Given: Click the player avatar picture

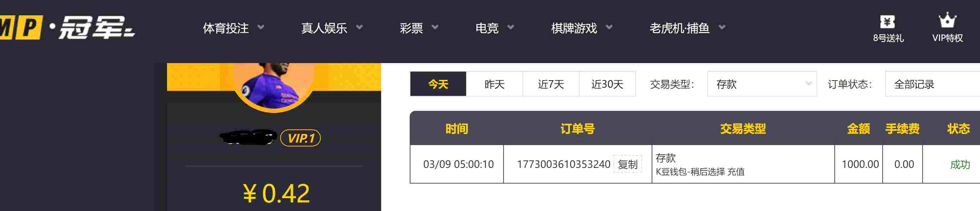Looking at the screenshot, I should click(x=273, y=86).
